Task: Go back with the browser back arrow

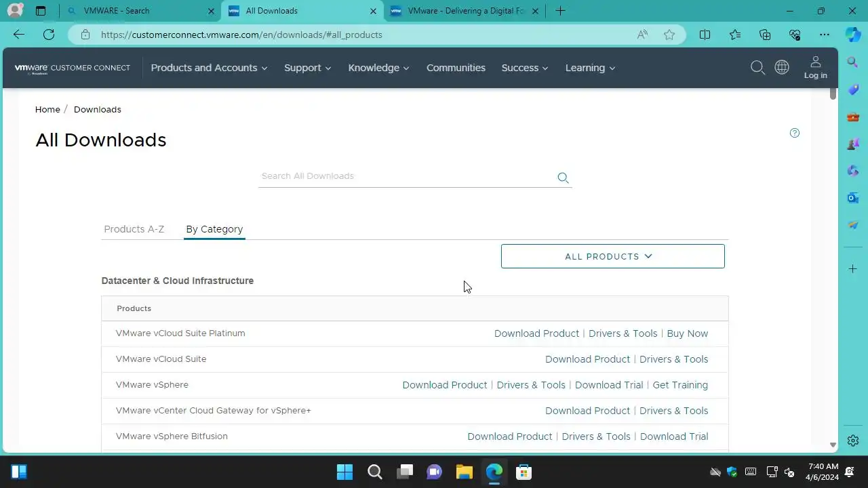Action: pos(18,35)
